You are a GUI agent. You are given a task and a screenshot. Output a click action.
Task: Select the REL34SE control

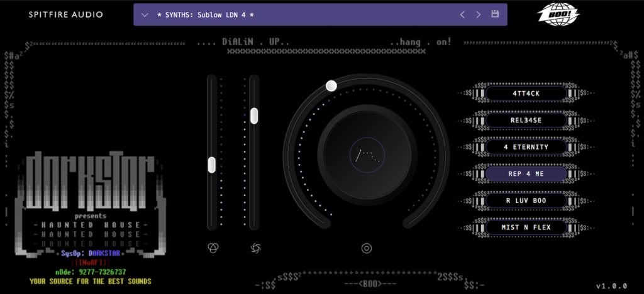526,120
